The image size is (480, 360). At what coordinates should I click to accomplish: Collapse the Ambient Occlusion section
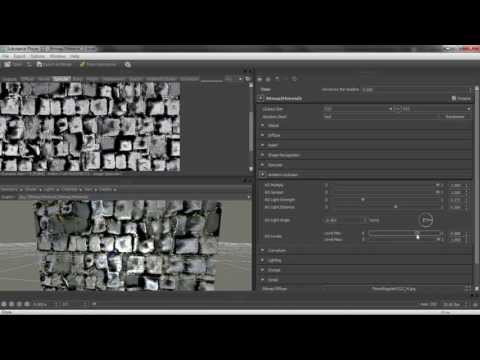coord(262,174)
